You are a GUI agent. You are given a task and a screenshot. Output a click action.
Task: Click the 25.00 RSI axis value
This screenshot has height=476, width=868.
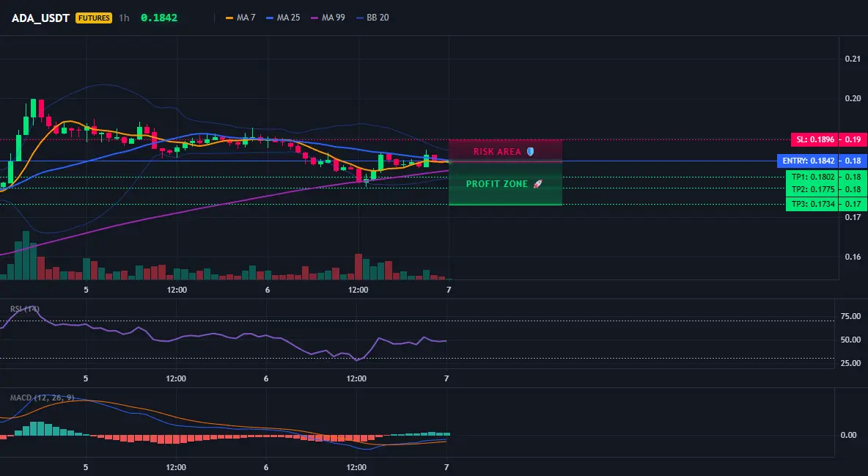point(850,364)
